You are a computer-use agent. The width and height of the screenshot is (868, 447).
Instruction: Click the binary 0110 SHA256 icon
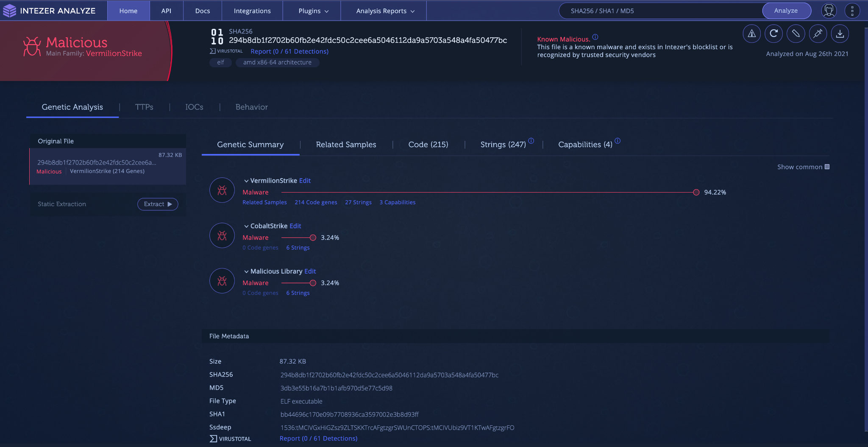point(217,36)
